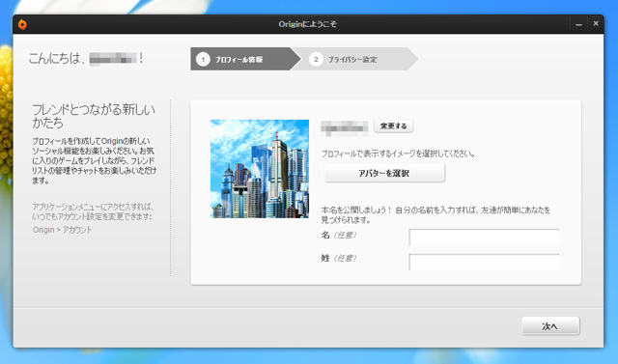618x364 pixels.
Task: Focus the 姓 (任意) last name field
Action: pos(484,262)
